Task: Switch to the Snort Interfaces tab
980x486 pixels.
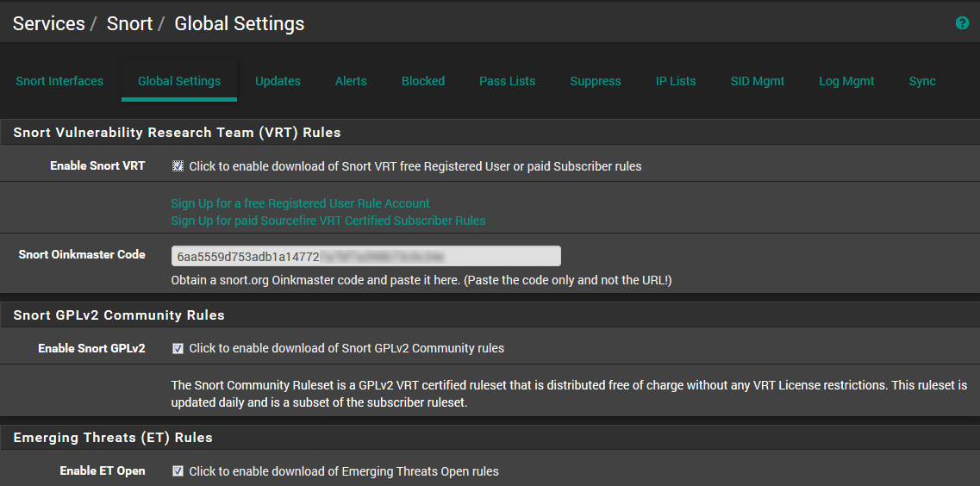Action: click(x=60, y=81)
